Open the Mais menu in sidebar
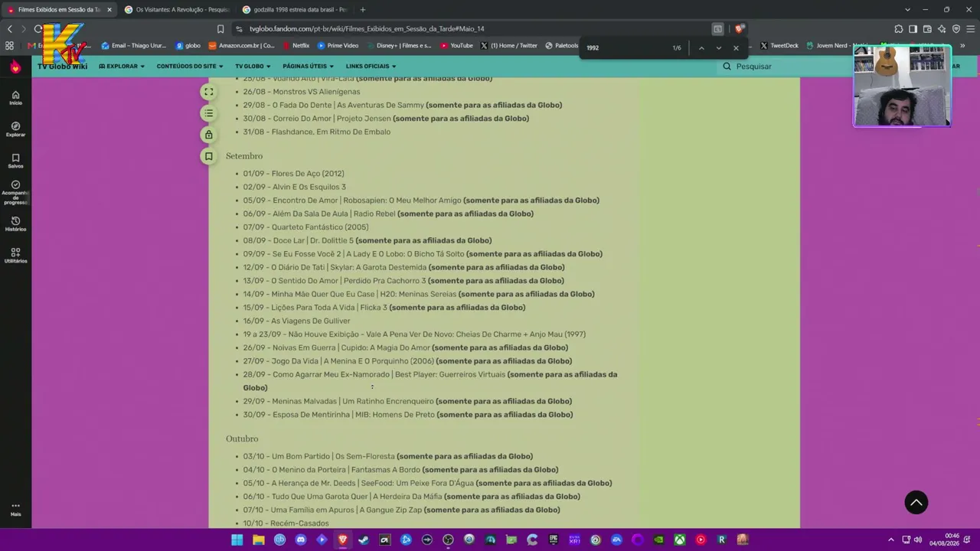The image size is (980, 551). click(x=15, y=509)
